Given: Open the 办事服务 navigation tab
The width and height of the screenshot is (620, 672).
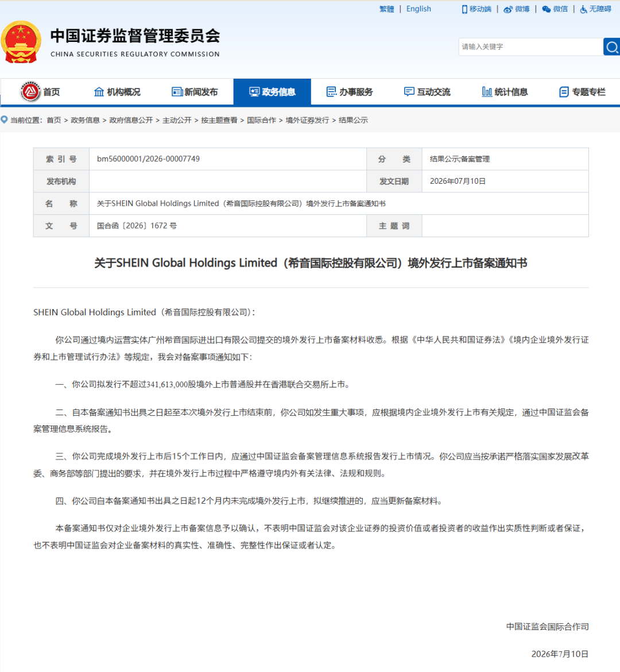Looking at the screenshot, I should (350, 92).
